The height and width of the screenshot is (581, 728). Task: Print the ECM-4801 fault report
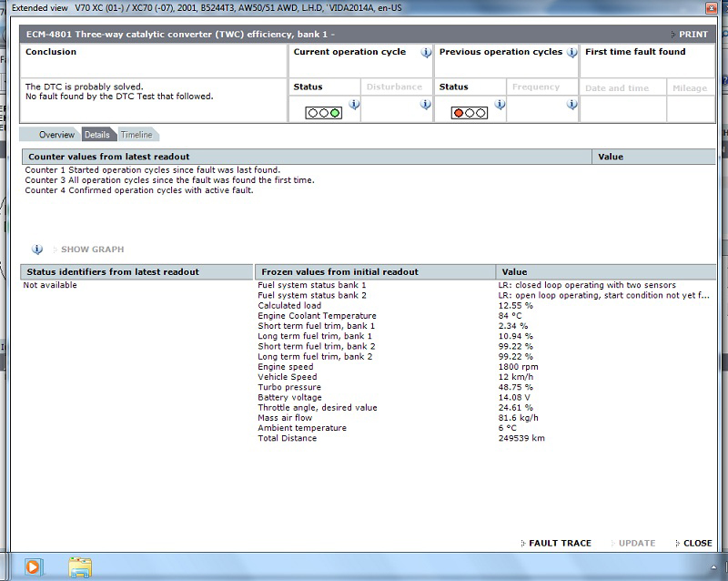693,35
